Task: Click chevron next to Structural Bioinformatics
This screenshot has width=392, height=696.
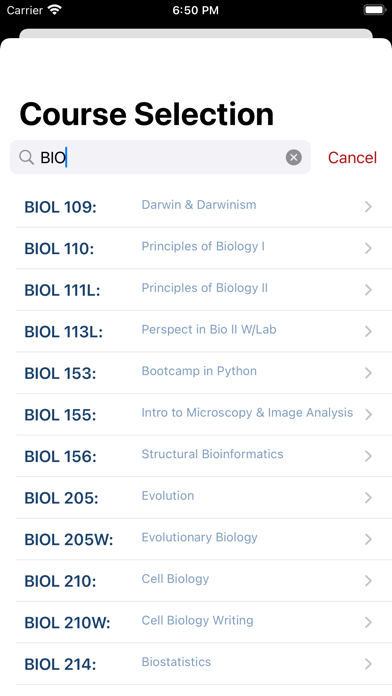Action: coord(368,456)
